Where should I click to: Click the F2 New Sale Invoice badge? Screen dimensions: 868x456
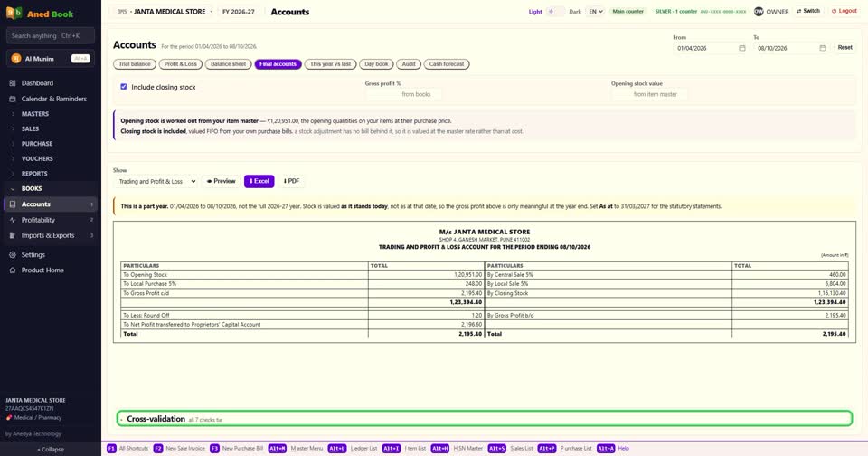157,448
